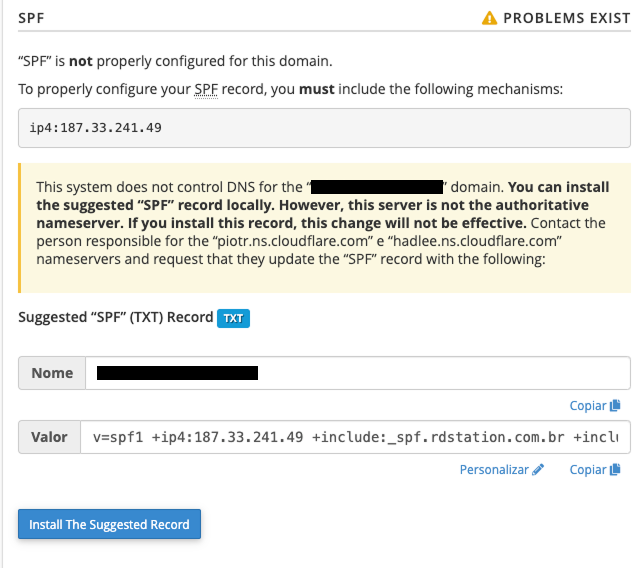Screen dimensions: 639x568
Task: Click the pencil icon next to Personalizar
Action: coord(538,469)
